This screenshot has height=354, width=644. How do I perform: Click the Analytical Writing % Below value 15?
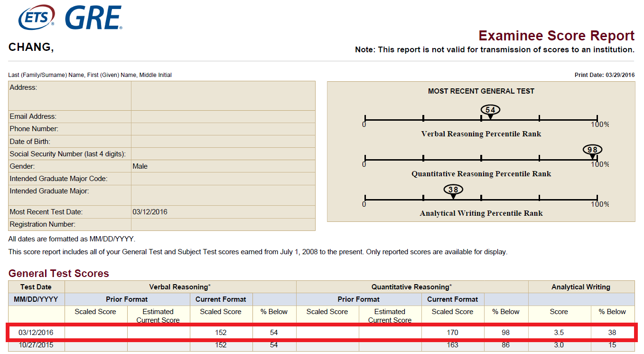[x=612, y=345]
